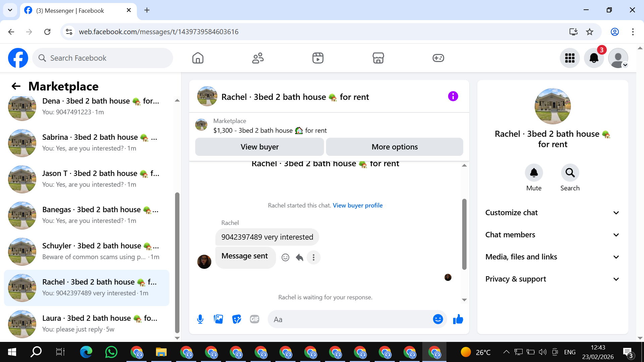Click the conversation list scrollbar

[x=177, y=262]
